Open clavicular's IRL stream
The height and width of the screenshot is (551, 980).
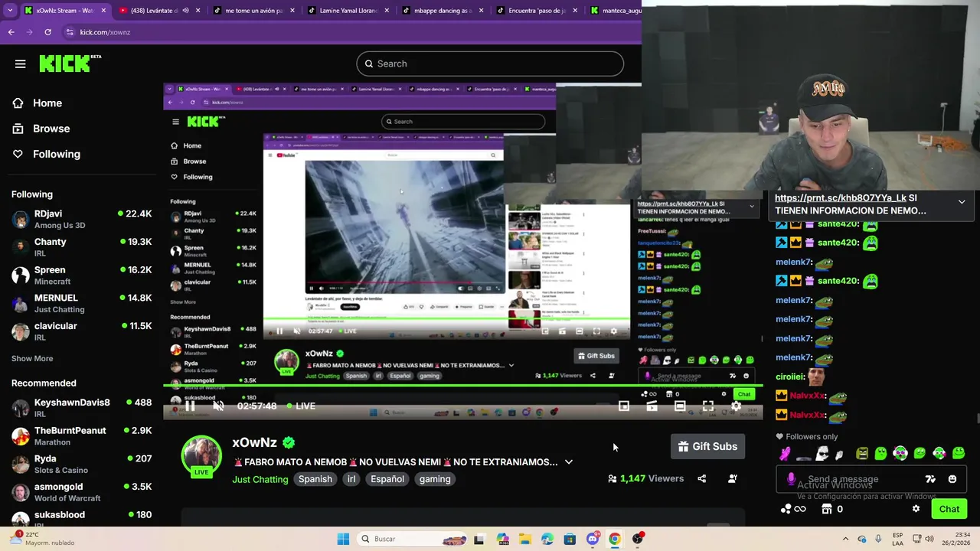(81, 331)
